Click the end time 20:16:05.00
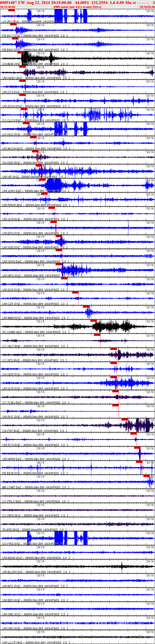 coord(147,7)
